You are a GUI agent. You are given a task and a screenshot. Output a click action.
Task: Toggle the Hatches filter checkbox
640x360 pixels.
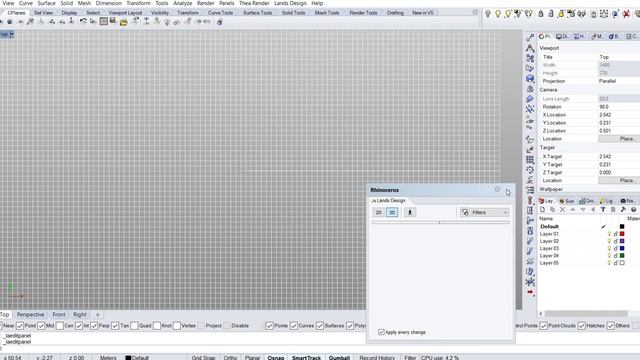point(581,326)
